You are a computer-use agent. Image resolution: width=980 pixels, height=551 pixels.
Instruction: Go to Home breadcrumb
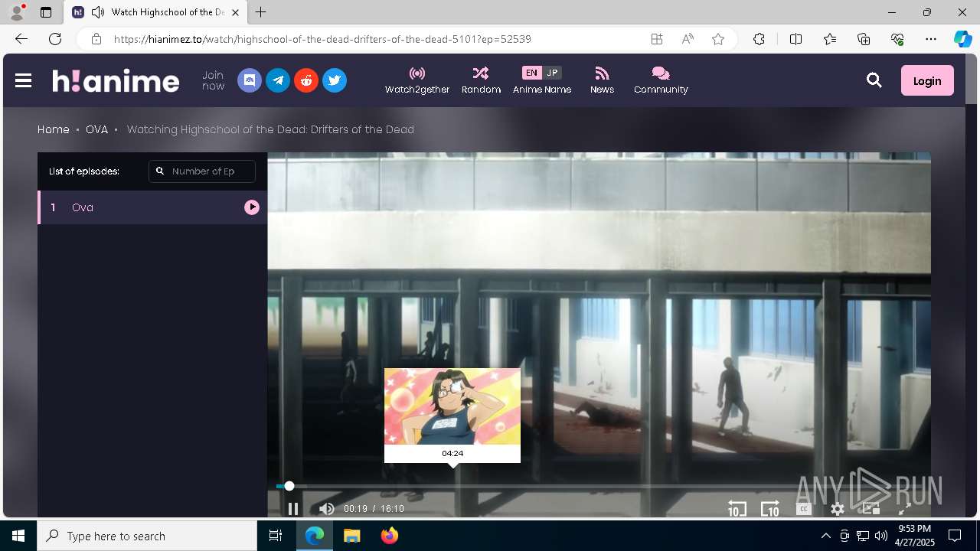(x=54, y=129)
